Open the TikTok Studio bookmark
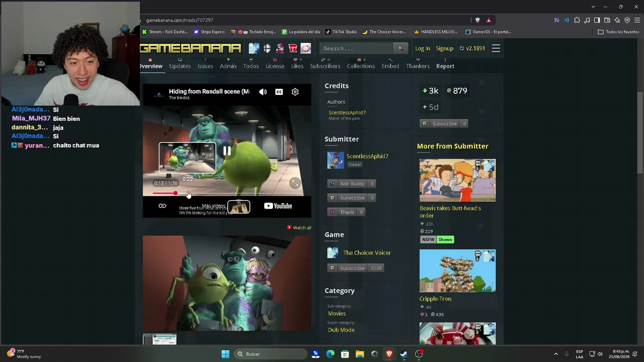644x362 pixels. click(x=341, y=32)
